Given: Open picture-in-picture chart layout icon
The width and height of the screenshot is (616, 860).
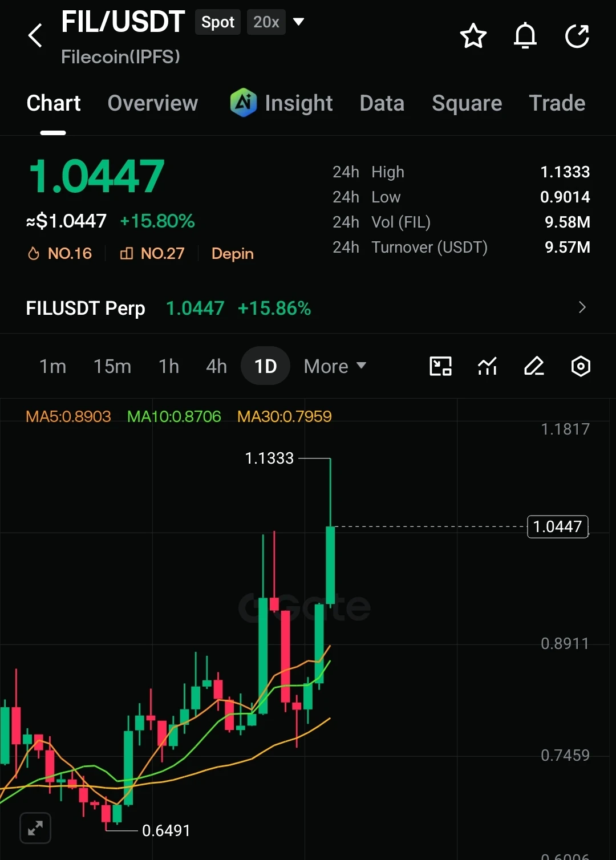Looking at the screenshot, I should (x=440, y=366).
